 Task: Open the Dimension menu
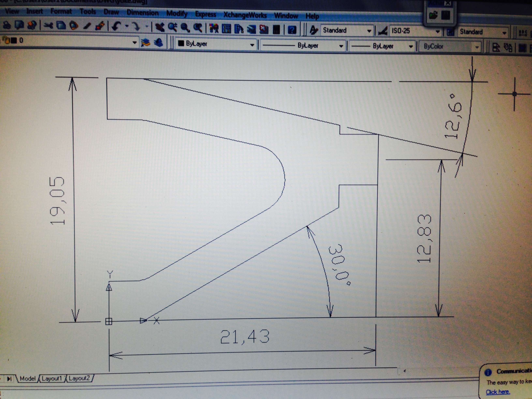(142, 13)
